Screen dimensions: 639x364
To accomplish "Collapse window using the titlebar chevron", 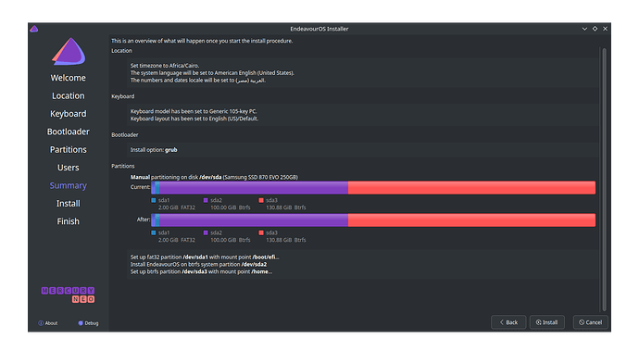I will [584, 29].
